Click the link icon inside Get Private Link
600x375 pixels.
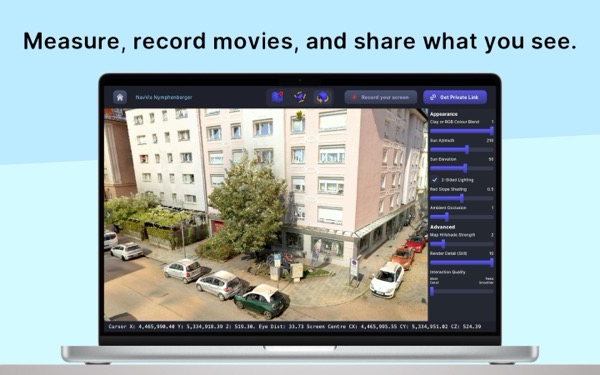click(x=433, y=97)
